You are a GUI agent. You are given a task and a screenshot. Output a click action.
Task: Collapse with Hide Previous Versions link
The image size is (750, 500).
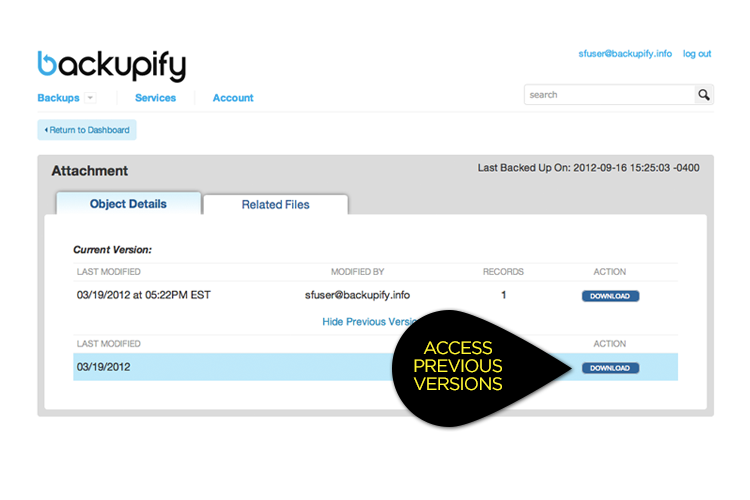point(369,322)
